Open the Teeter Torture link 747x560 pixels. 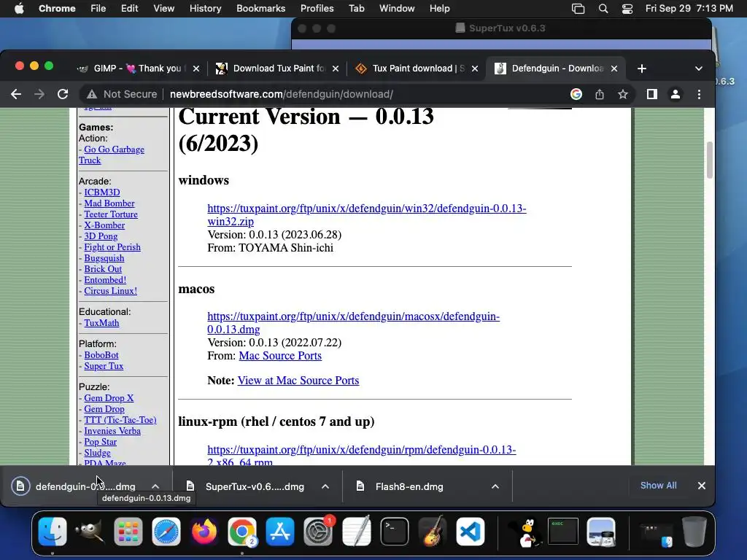point(111,214)
